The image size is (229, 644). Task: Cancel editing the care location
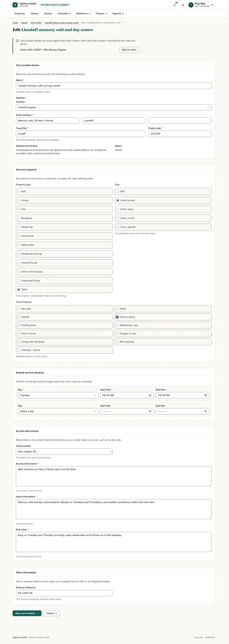[x=52, y=613]
